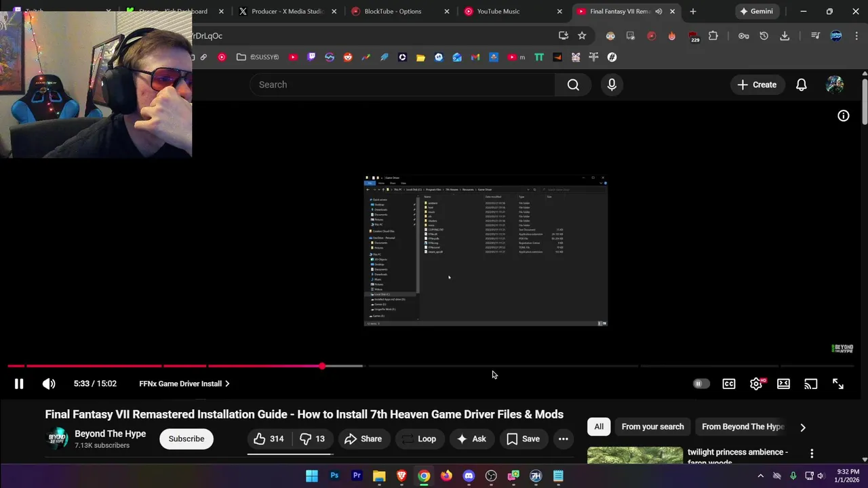The width and height of the screenshot is (868, 488).
Task: Search with voice microphone
Action: coord(612,85)
